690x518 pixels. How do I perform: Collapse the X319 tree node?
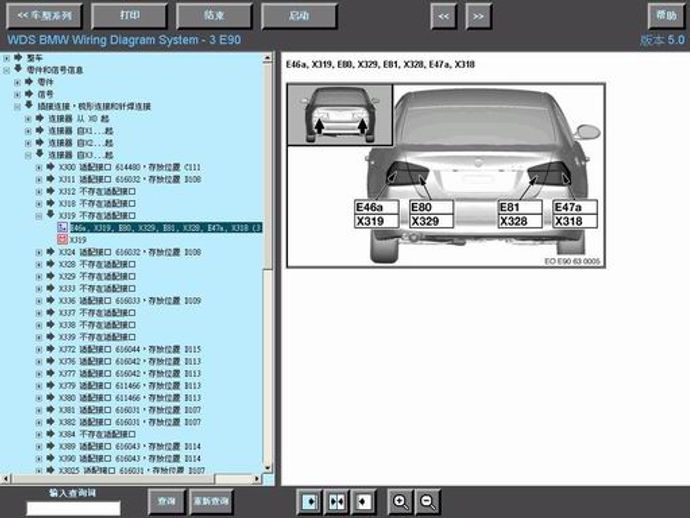[x=39, y=216]
